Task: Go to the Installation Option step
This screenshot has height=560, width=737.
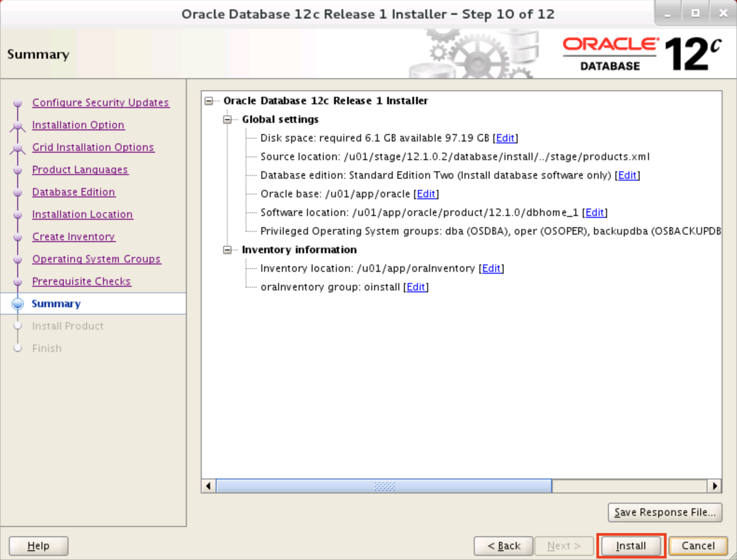Action: tap(78, 125)
